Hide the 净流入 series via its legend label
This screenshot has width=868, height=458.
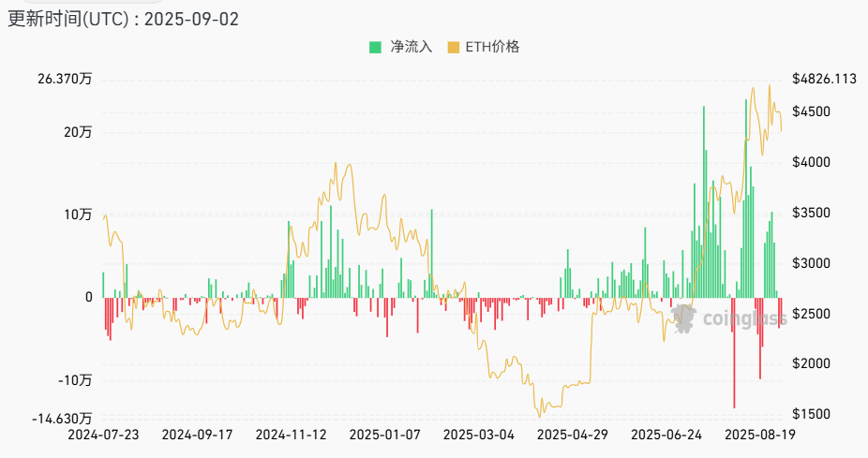coord(411,47)
